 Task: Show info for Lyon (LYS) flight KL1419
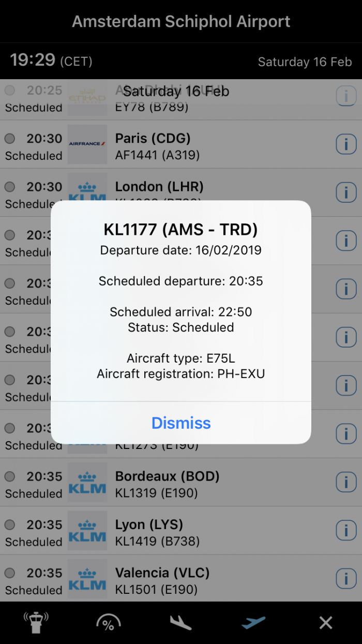(346, 530)
